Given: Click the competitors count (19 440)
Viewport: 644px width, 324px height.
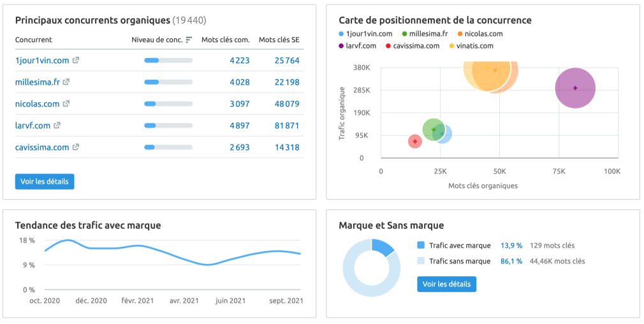Looking at the screenshot, I should coord(189,20).
